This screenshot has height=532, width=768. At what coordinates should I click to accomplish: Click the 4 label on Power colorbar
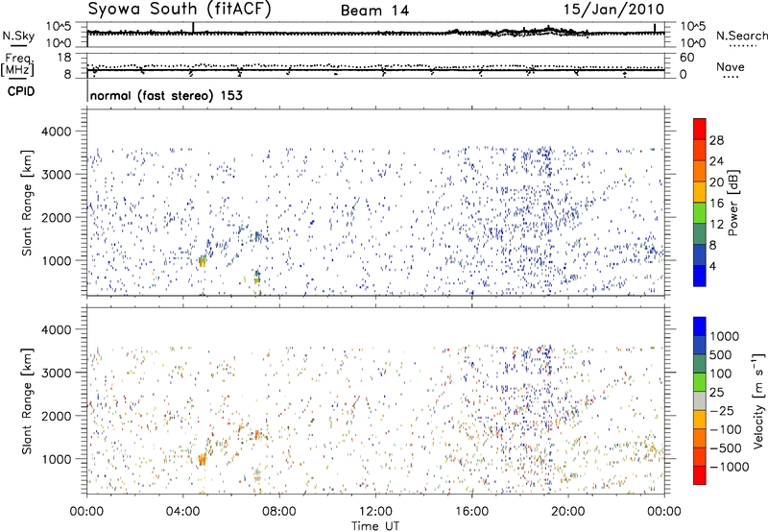[712, 266]
